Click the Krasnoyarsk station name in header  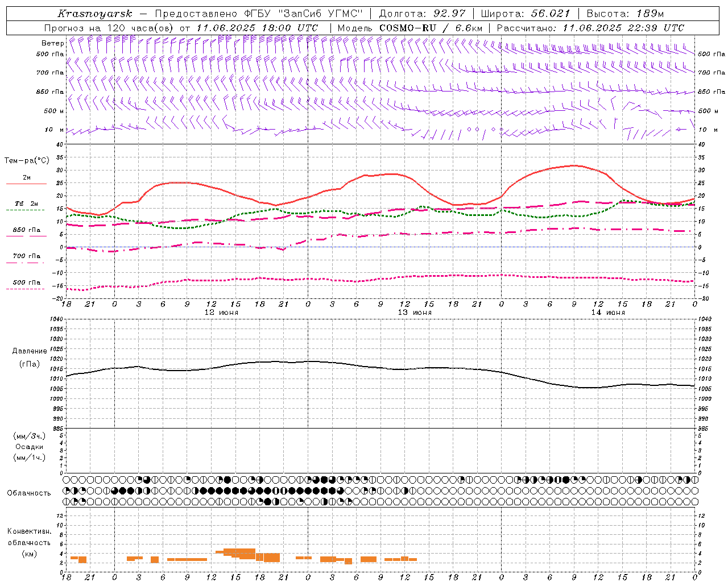95,14
